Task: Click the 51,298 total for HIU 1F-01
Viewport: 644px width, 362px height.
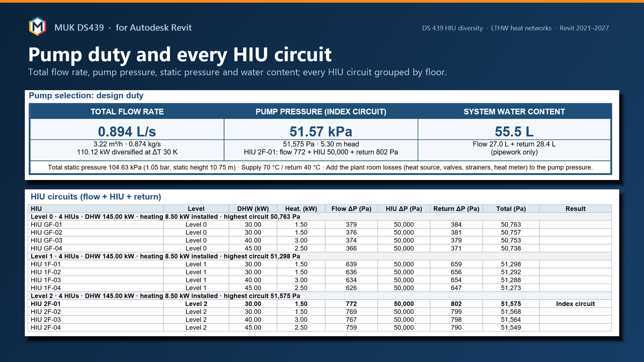Action: pyautogui.click(x=511, y=264)
